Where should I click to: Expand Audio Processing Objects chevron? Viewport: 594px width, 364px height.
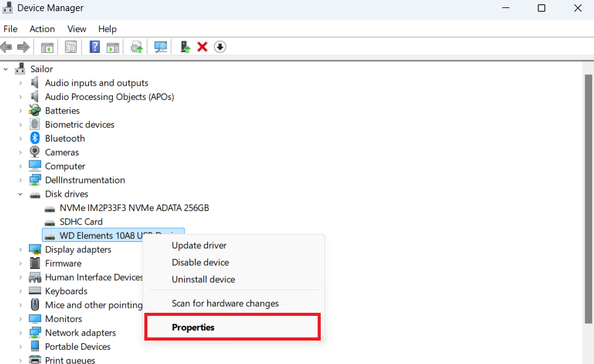20,97
